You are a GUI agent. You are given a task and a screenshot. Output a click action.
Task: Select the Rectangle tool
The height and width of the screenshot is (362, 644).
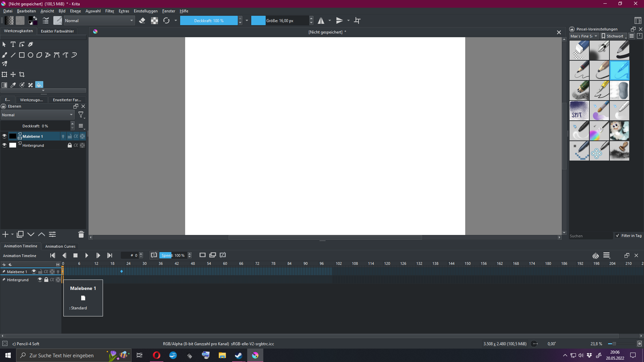coord(22,55)
